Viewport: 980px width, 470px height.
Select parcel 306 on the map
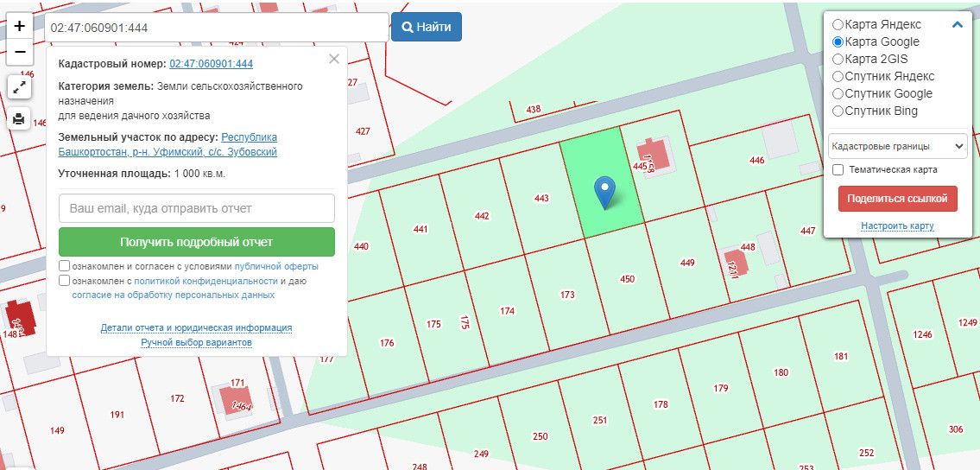pos(956,429)
